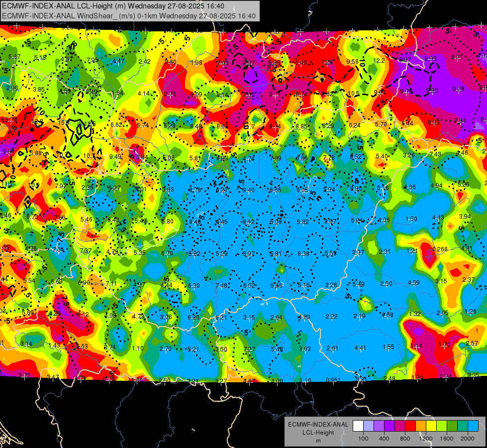Click the legend label 1200
The width and height of the screenshot is (487, 448).
425,439
